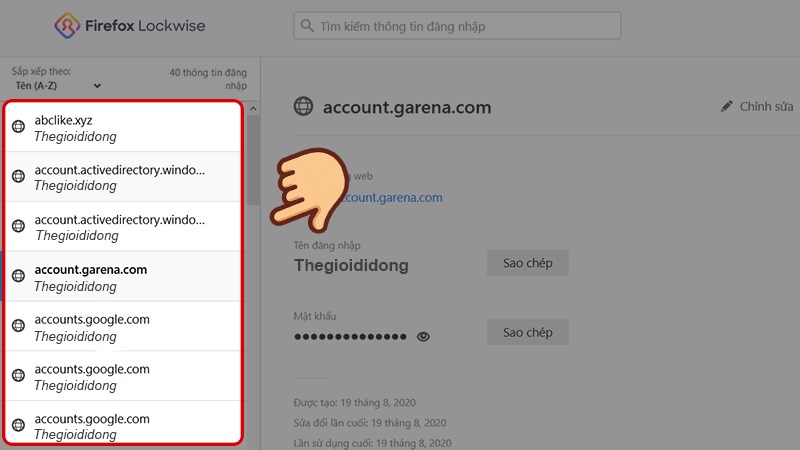Viewport: 800px width, 450px height.
Task: Click the 40 thông tin đăng nhập counter
Action: coord(208,79)
